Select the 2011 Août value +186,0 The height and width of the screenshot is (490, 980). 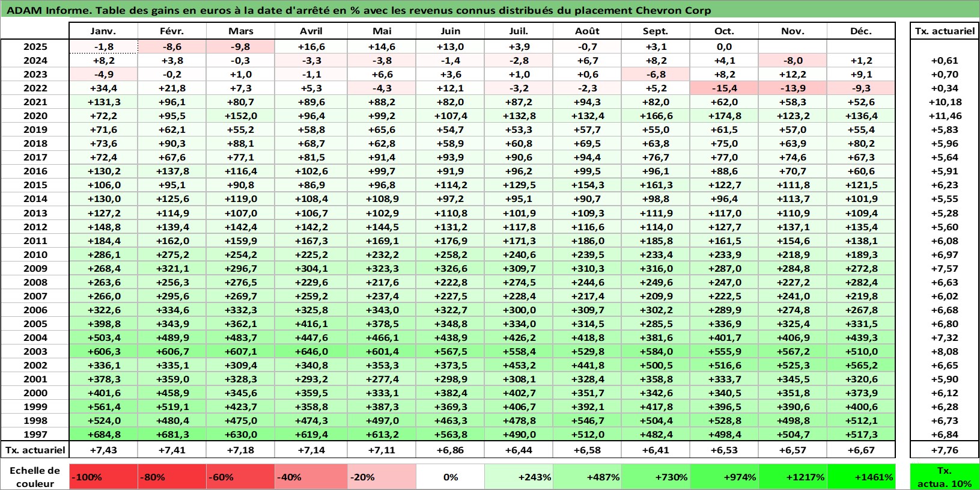pyautogui.click(x=587, y=240)
